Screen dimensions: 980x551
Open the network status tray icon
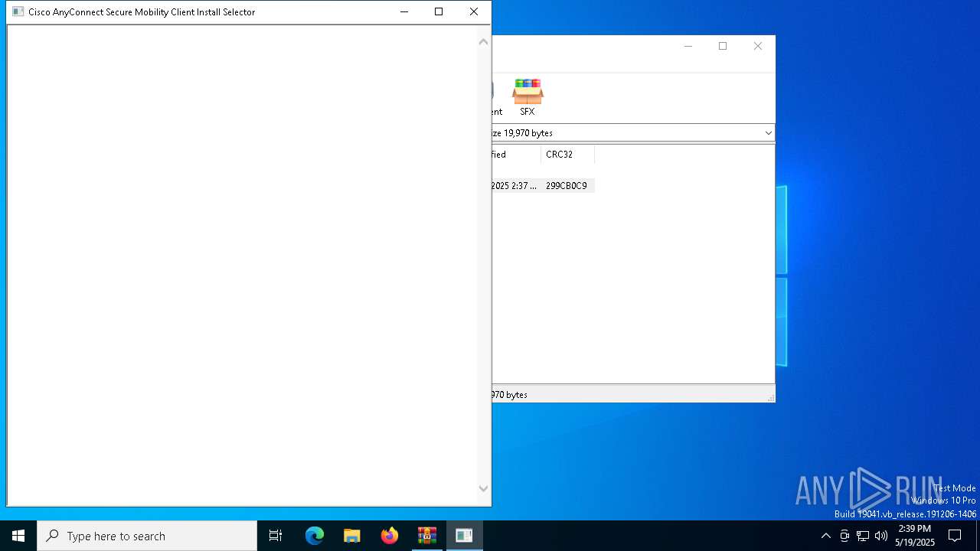pyautogui.click(x=863, y=536)
